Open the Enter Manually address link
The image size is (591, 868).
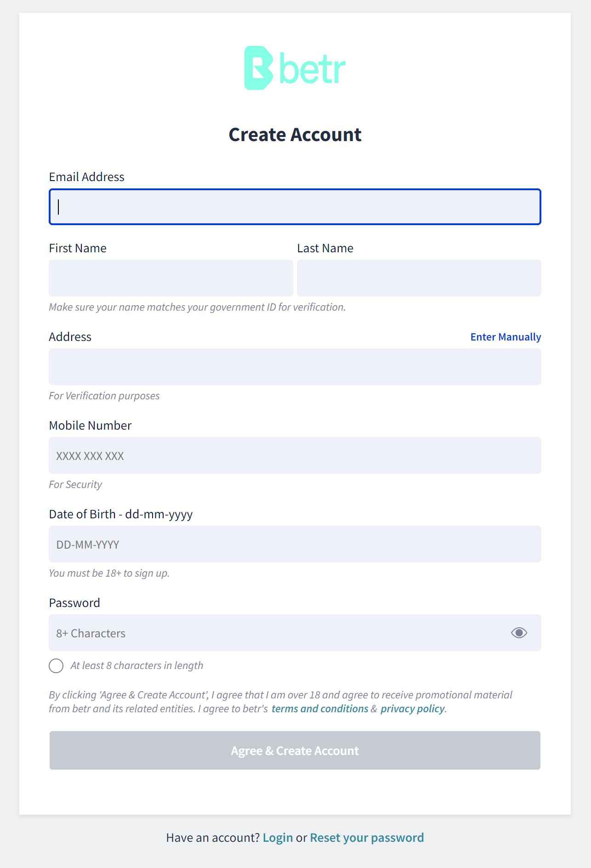506,337
